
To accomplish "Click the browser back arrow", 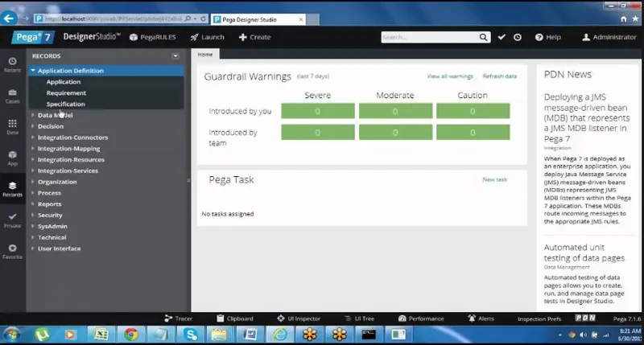I will click(x=9, y=18).
